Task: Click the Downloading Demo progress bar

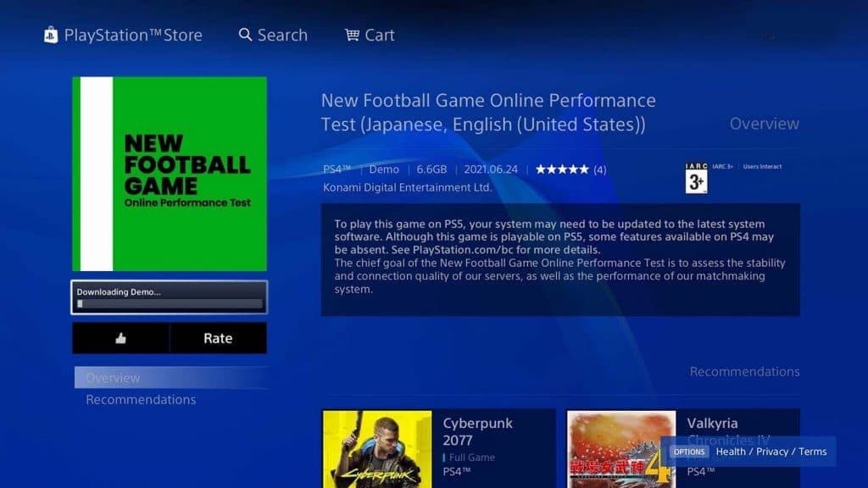Action: (x=170, y=297)
